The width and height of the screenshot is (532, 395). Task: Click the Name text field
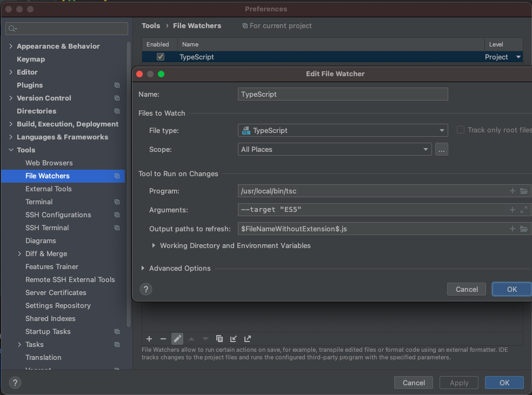(343, 94)
